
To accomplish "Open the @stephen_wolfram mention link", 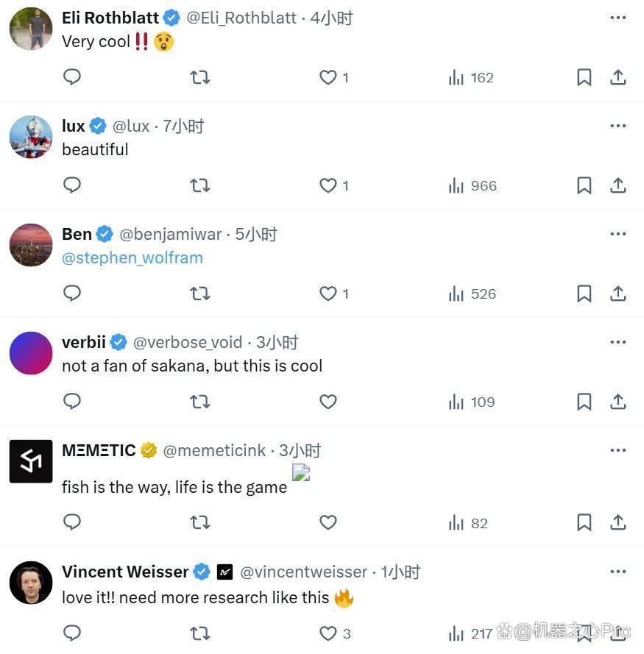I will 132,257.
